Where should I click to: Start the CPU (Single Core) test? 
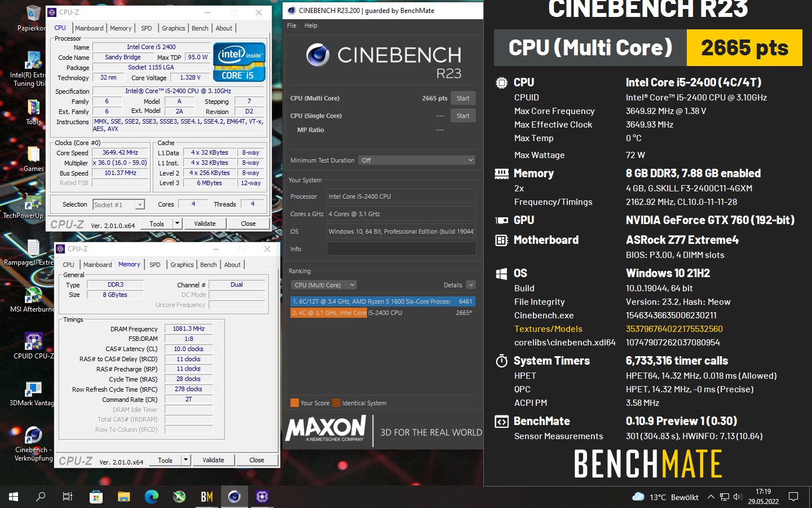(463, 116)
